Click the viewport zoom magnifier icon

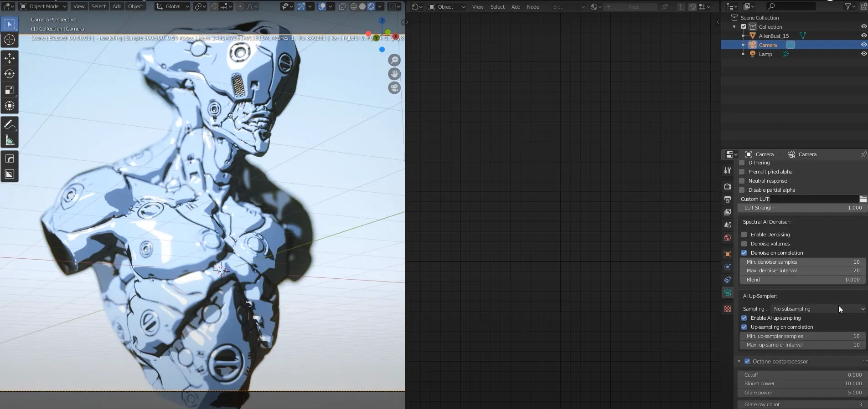[x=394, y=60]
